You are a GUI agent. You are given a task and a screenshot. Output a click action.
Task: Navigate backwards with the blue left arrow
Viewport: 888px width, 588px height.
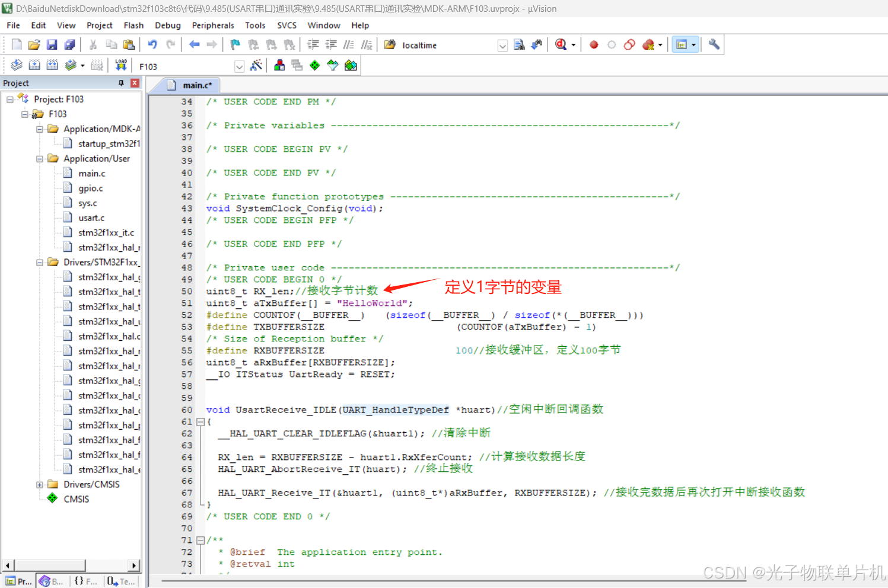(x=194, y=45)
